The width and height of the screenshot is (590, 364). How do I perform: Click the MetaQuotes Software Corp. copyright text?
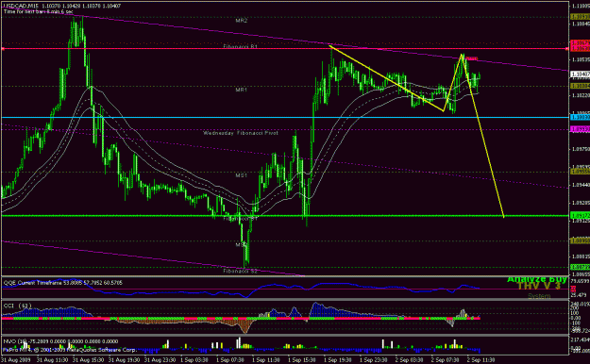pyautogui.click(x=70, y=350)
